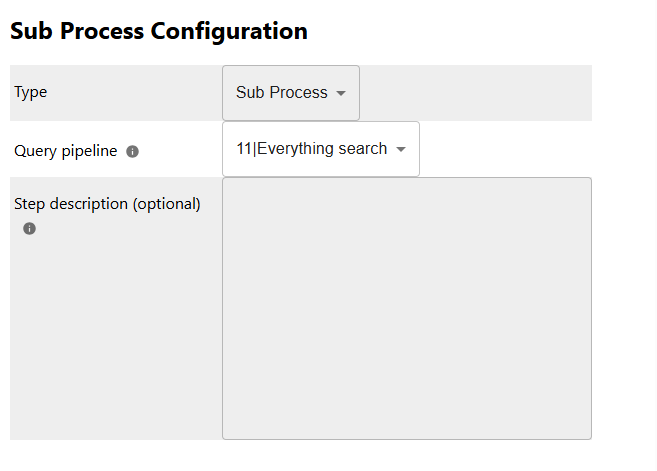Focus the Step description text area
The image size is (657, 471).
(x=406, y=308)
